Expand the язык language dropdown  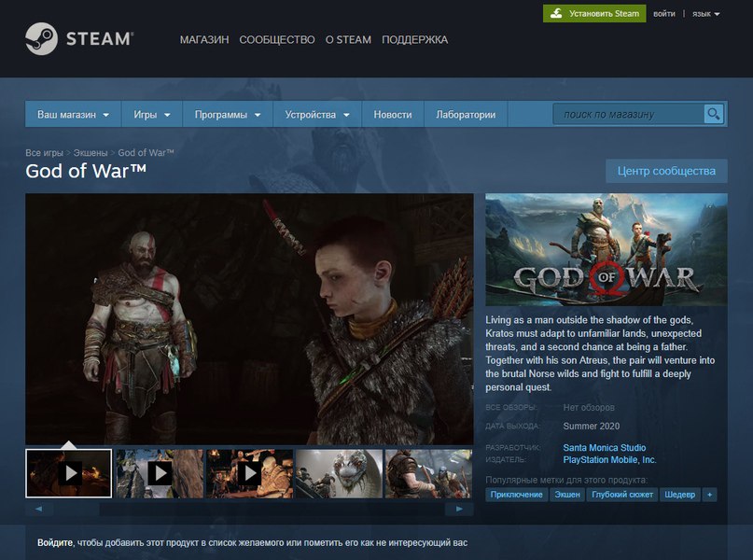(706, 14)
